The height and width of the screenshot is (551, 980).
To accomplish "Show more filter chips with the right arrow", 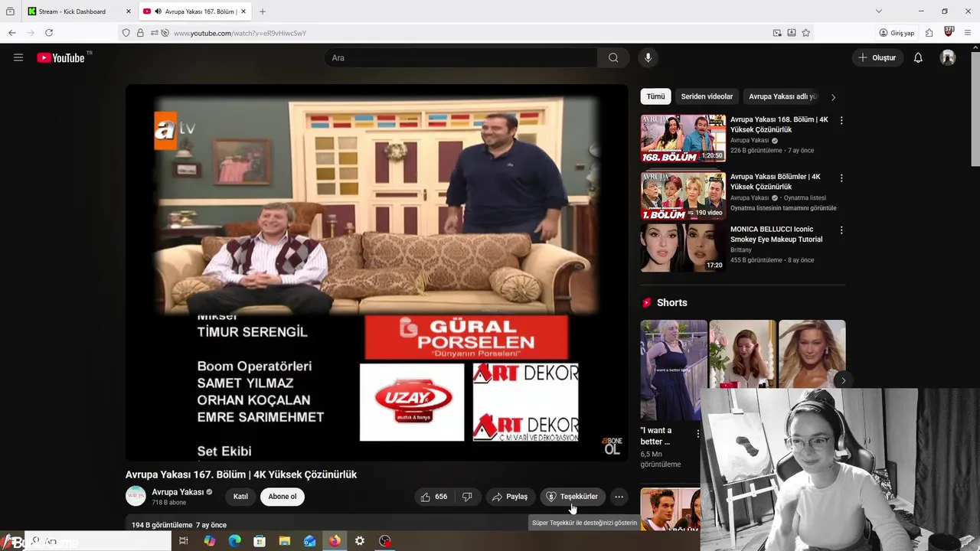I will [833, 97].
